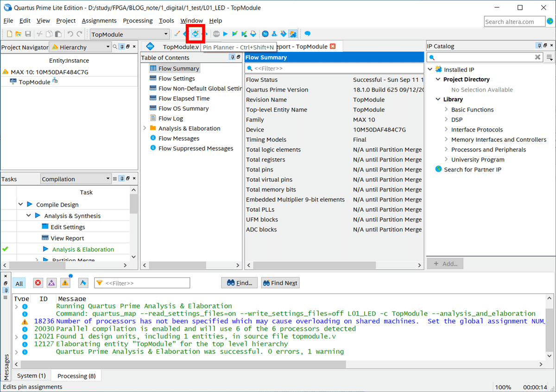Click the Search for Partner IP globe icon
This screenshot has height=392, width=556.
click(x=438, y=169)
